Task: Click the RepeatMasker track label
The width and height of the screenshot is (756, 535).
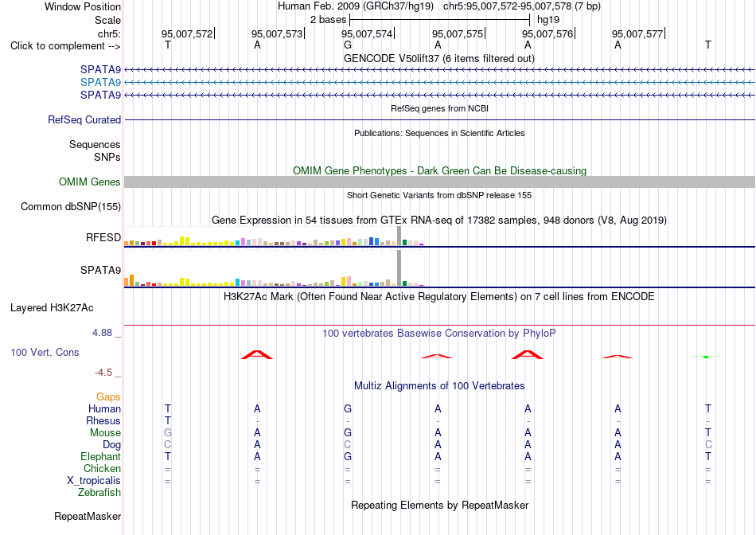Action: [x=88, y=516]
